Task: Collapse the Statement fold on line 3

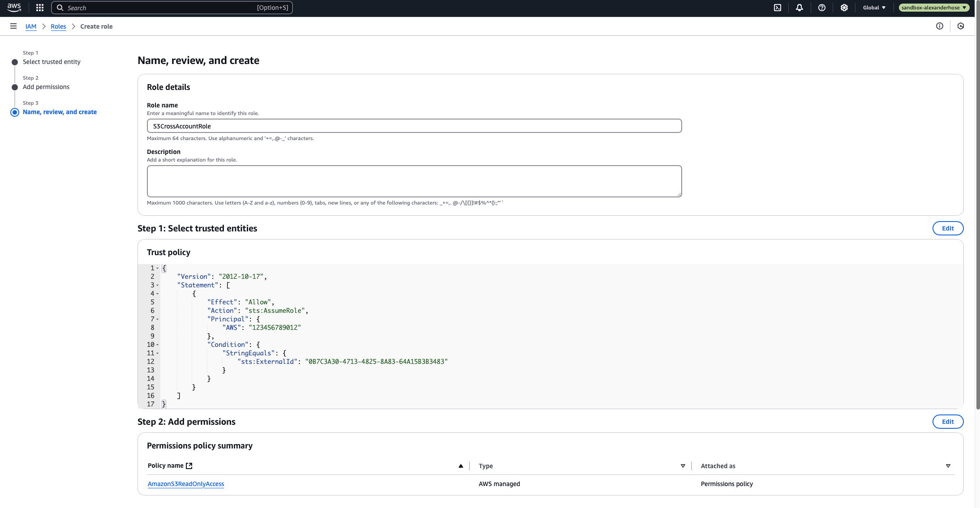Action: click(x=157, y=285)
